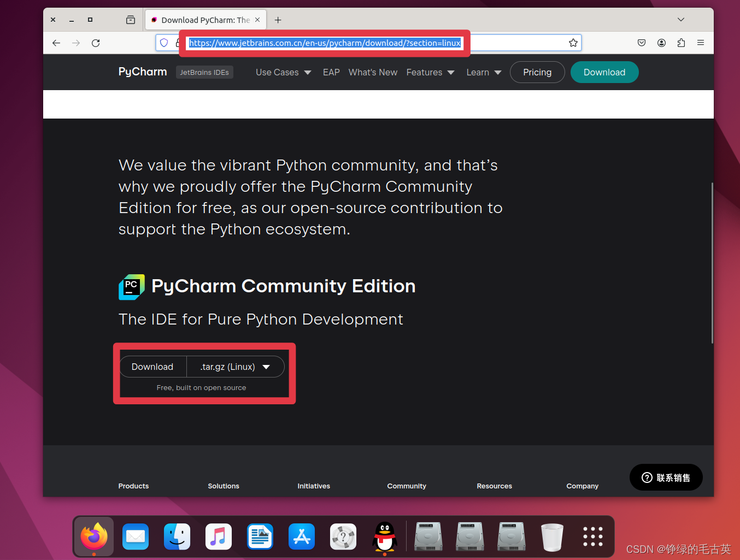The width and height of the screenshot is (740, 560).
Task: Reload the page with the refresh icon
Action: point(96,43)
